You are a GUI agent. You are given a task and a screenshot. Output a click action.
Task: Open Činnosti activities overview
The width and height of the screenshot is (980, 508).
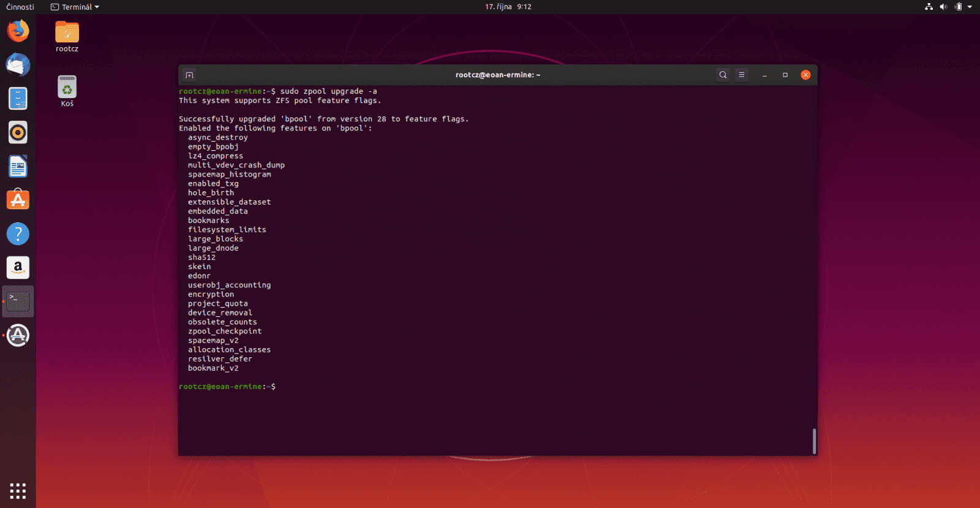[x=20, y=7]
